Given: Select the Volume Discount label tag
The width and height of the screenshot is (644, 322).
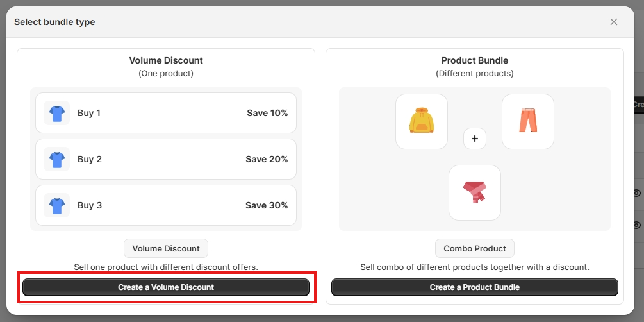Looking at the screenshot, I should pyautogui.click(x=166, y=248).
